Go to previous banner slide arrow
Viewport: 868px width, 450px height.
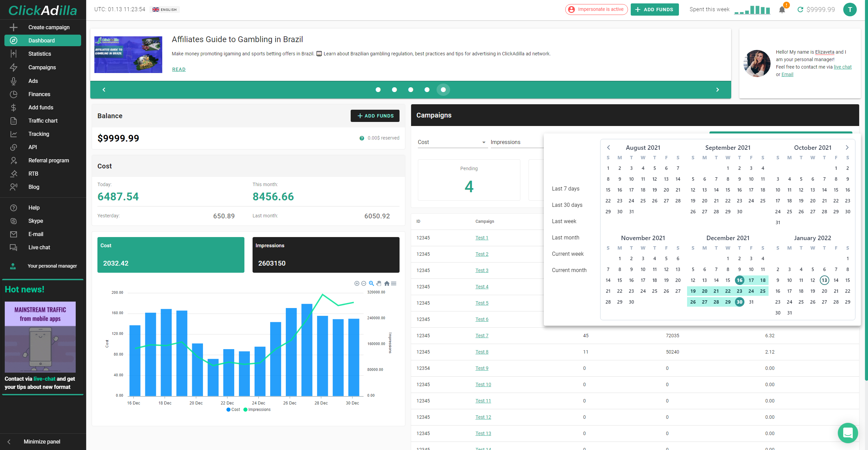(x=104, y=90)
